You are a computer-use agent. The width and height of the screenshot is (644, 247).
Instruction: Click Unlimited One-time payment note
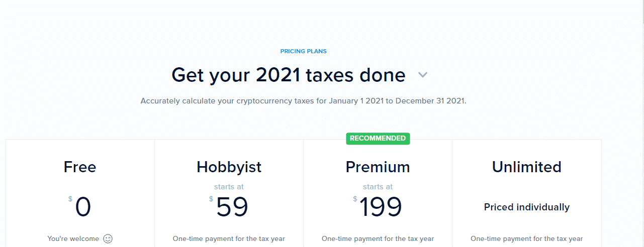click(527, 239)
